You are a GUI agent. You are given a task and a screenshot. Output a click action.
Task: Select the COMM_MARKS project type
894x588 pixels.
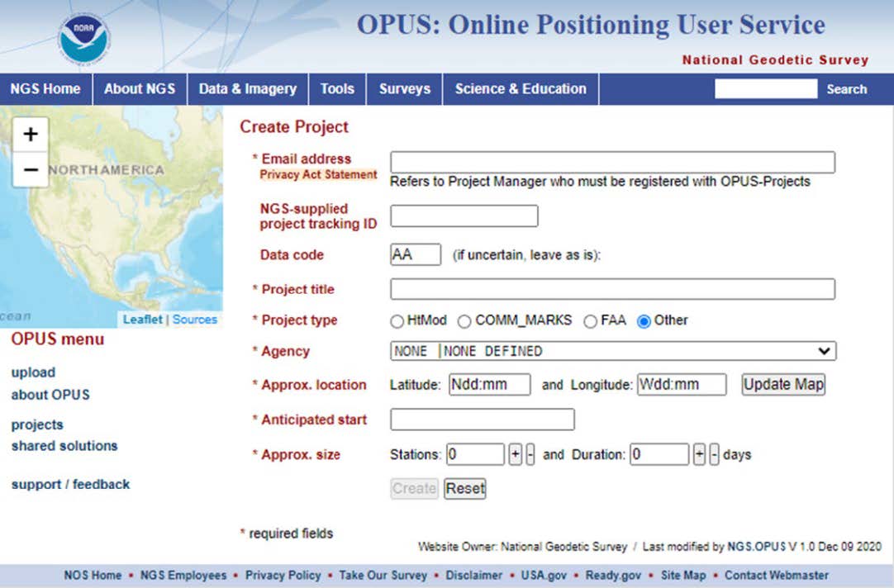tap(464, 321)
